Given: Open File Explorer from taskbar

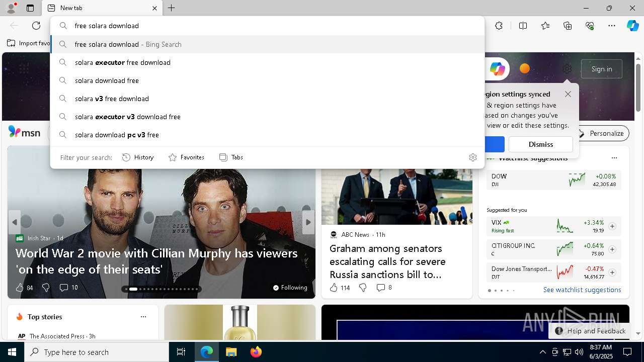Looking at the screenshot, I should click(231, 352).
